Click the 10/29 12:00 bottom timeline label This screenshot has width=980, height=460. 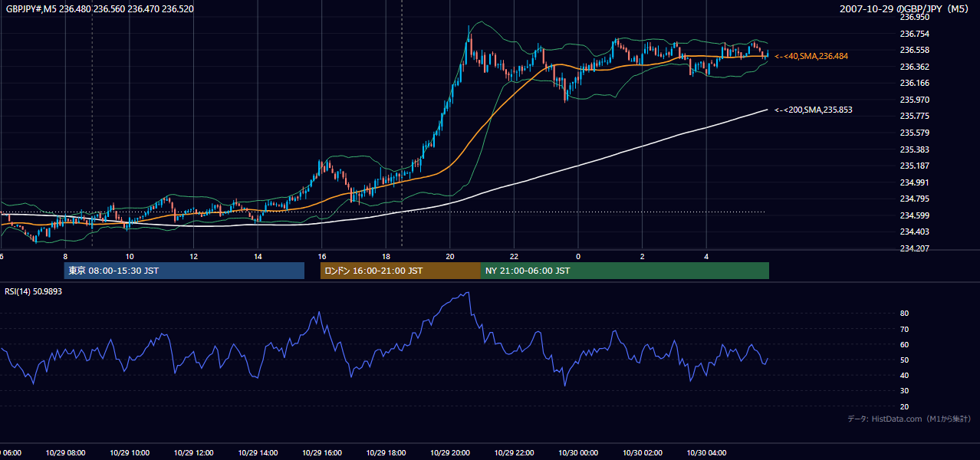point(193,453)
